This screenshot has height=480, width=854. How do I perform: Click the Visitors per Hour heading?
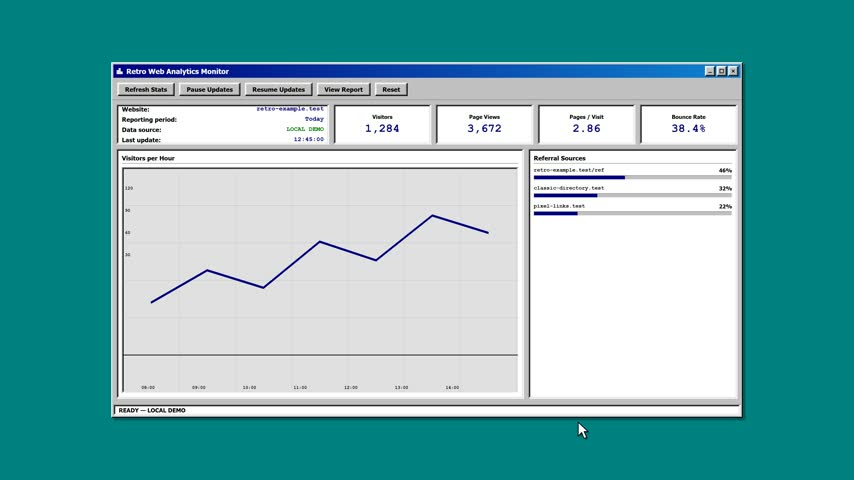pyautogui.click(x=148, y=158)
